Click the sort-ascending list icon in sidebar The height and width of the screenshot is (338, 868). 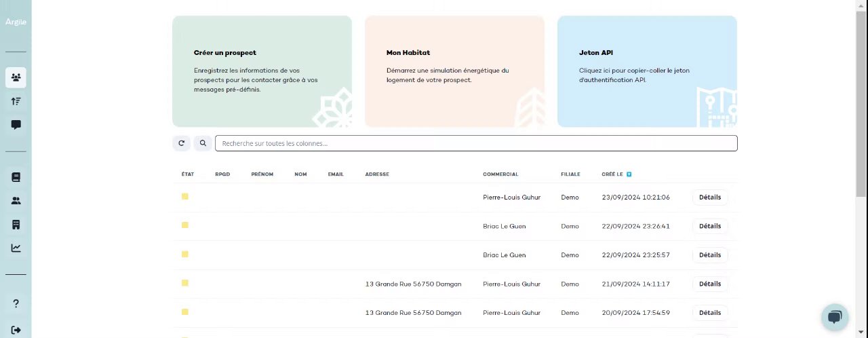pyautogui.click(x=16, y=101)
